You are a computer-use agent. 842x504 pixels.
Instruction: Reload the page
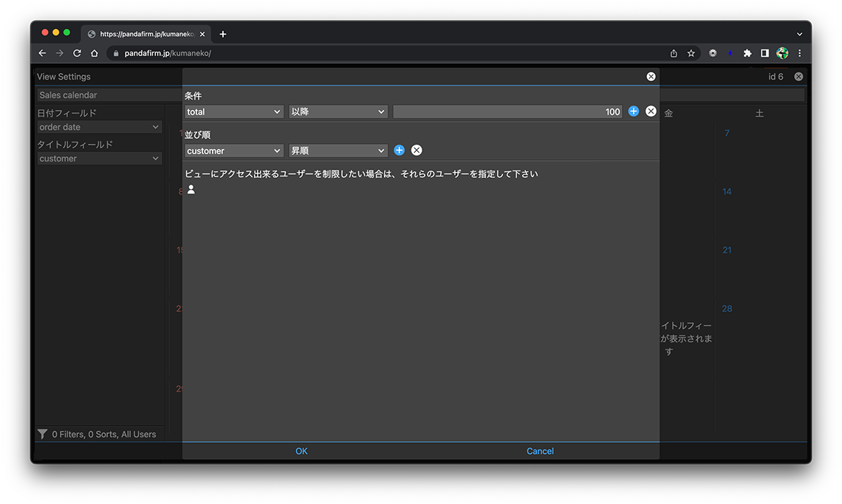77,53
